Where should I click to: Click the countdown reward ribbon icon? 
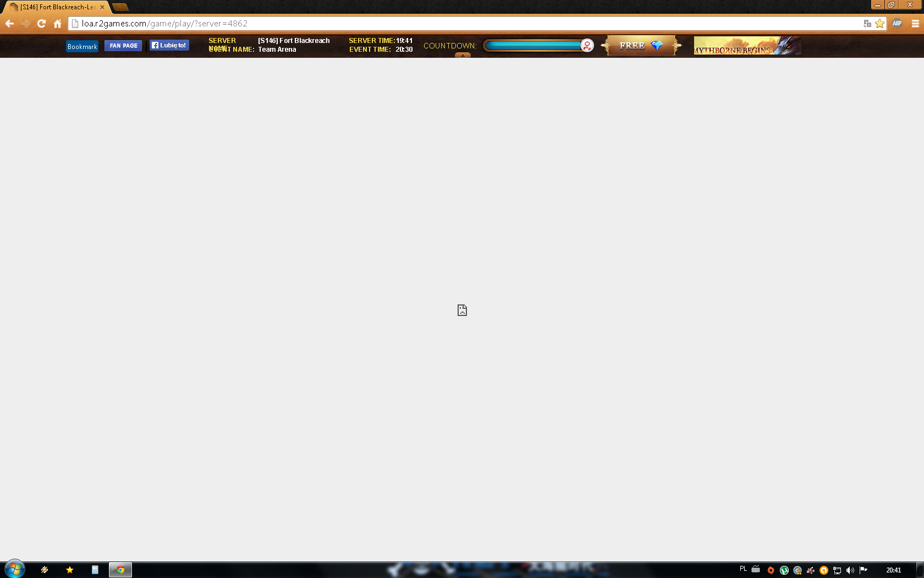[x=587, y=46]
